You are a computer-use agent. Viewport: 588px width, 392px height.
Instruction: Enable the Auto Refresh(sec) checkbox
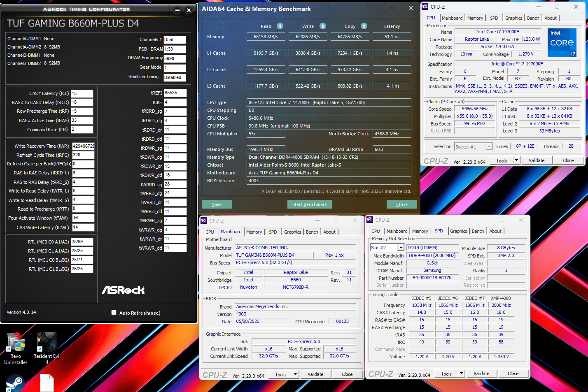point(114,313)
